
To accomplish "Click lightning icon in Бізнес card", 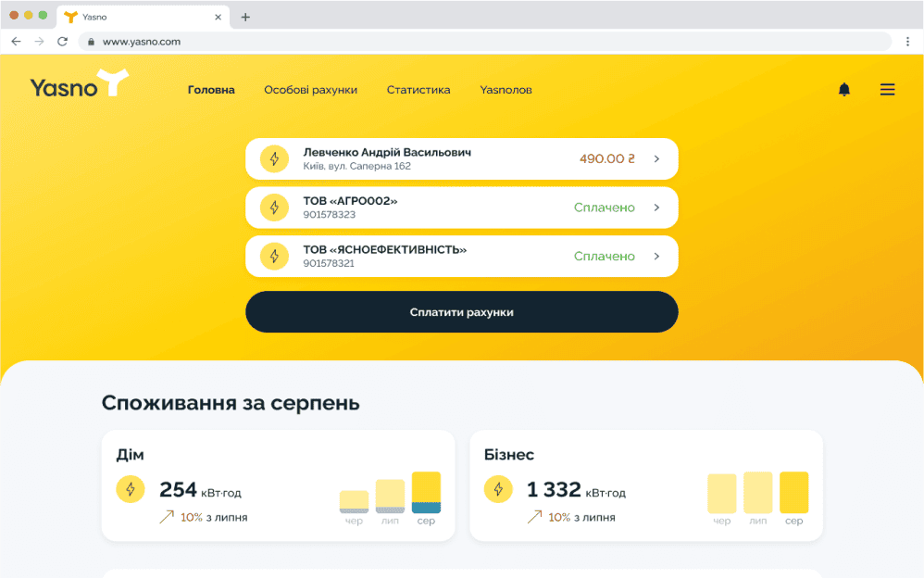I will point(498,489).
